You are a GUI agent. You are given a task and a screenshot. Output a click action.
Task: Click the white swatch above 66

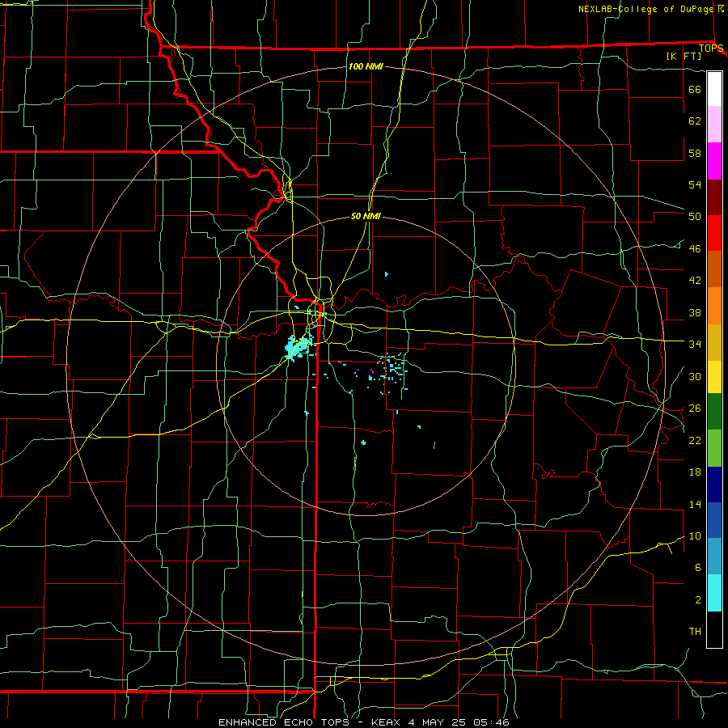(714, 89)
